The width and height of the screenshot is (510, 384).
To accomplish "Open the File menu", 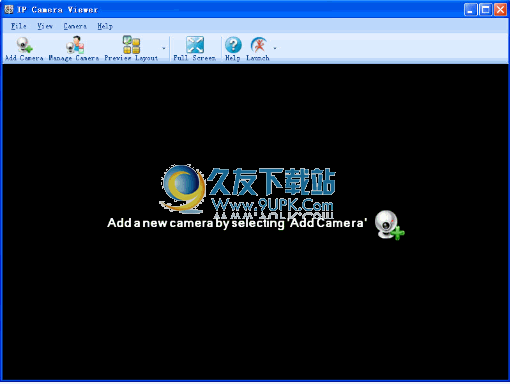I will (18, 26).
